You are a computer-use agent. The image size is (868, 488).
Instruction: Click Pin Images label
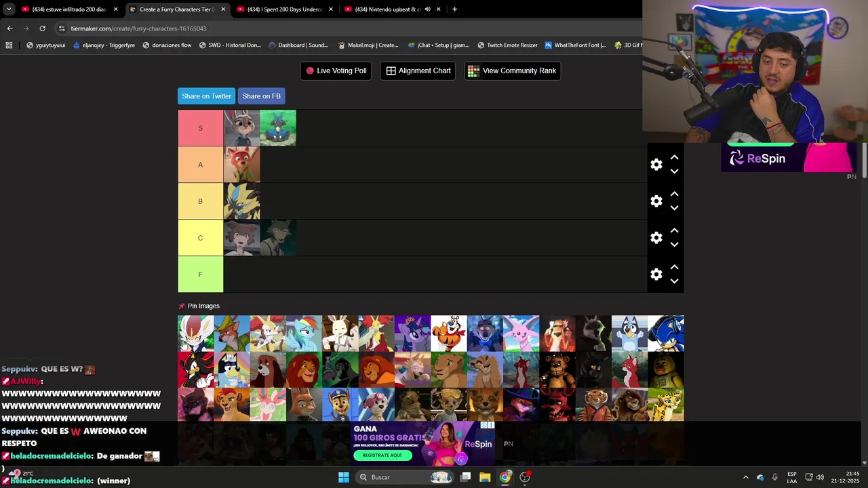point(199,306)
